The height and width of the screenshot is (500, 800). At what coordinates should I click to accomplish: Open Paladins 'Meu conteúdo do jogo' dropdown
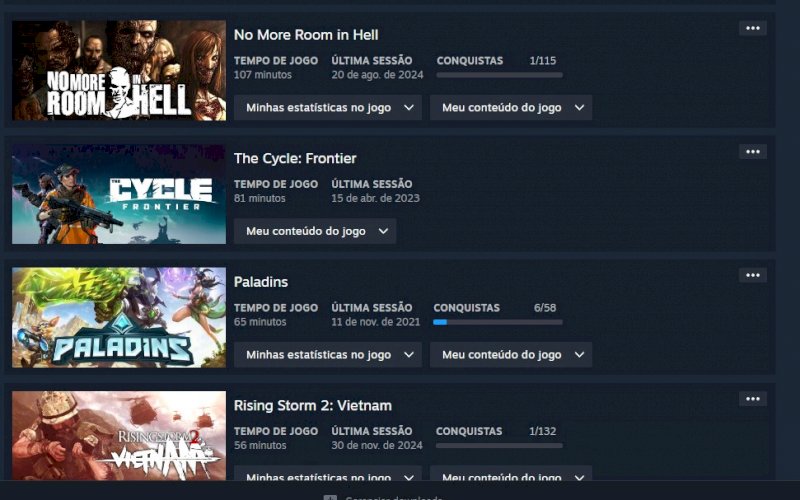[x=511, y=355]
